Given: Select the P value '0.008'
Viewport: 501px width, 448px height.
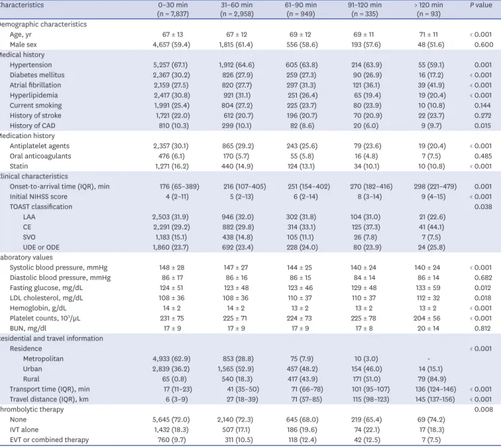Looking at the screenshot, I should [483, 410].
